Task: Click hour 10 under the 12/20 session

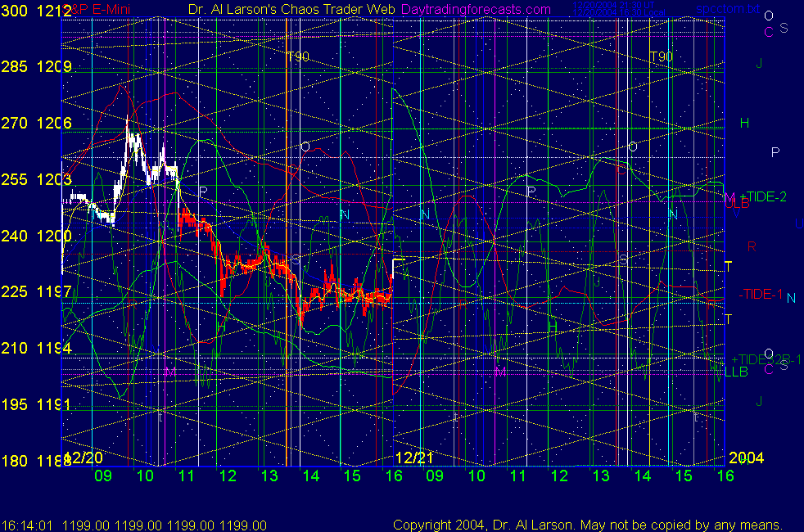Action: point(145,476)
